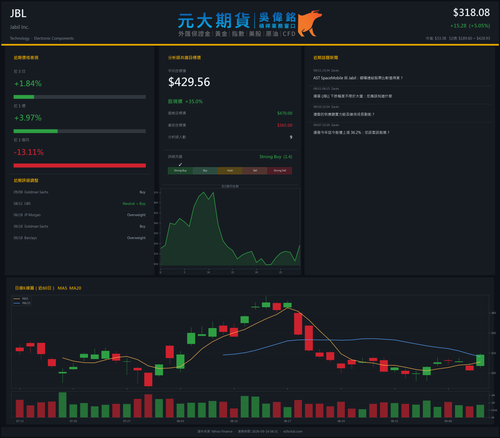Click the last green candlestick on the right
Screen dimensions: 500x438
click(x=480, y=360)
